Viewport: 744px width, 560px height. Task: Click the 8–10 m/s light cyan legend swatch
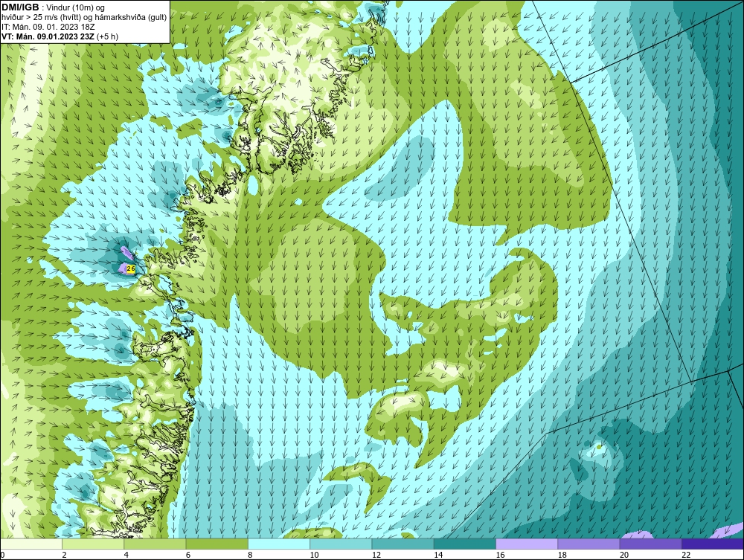coord(279,544)
